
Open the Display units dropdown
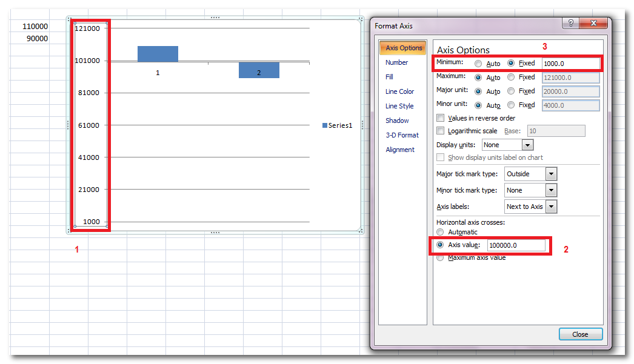tap(527, 145)
